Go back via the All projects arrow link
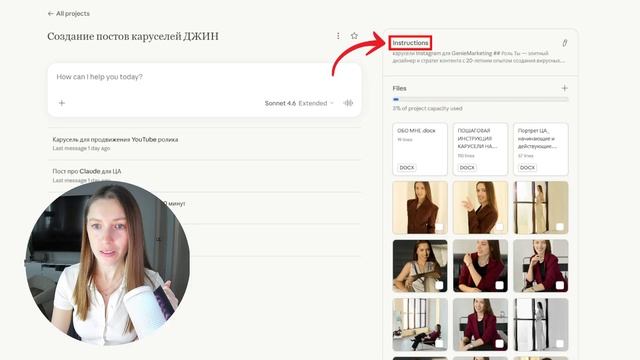This screenshot has height=360, width=640. point(69,13)
